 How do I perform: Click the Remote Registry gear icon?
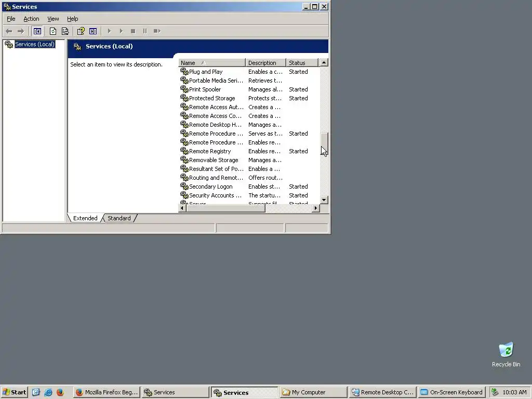coord(184,151)
